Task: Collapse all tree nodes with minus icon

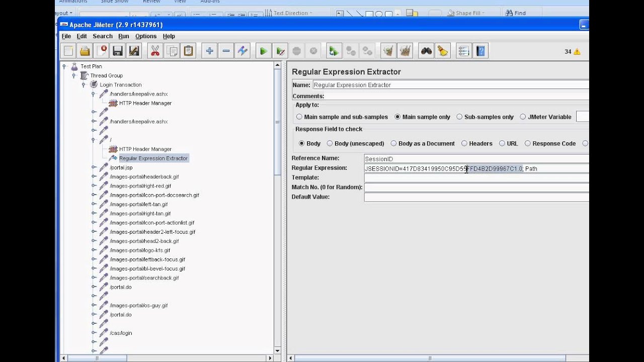Action: click(226, 51)
